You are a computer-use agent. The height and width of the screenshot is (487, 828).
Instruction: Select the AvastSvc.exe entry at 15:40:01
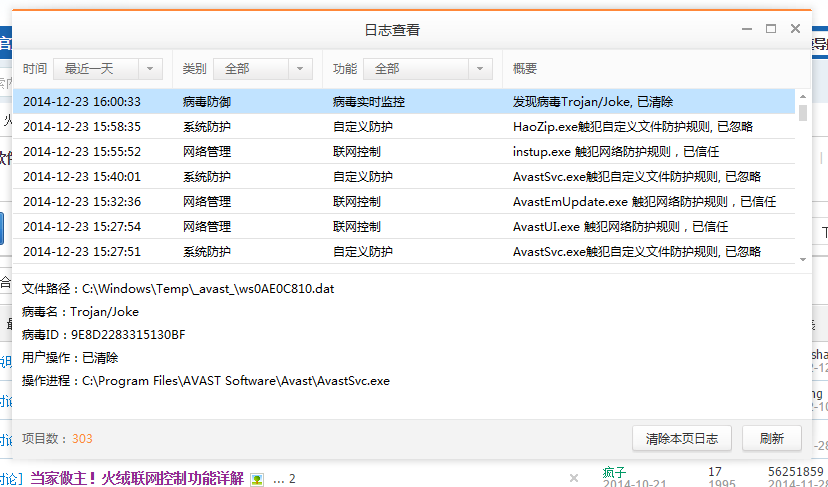tap(404, 176)
